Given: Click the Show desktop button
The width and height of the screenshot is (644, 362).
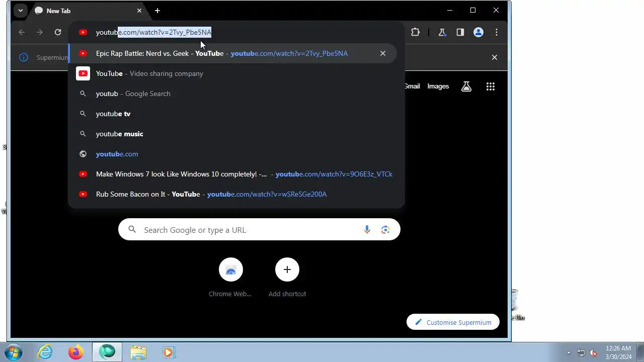Looking at the screenshot, I should coord(640,352).
